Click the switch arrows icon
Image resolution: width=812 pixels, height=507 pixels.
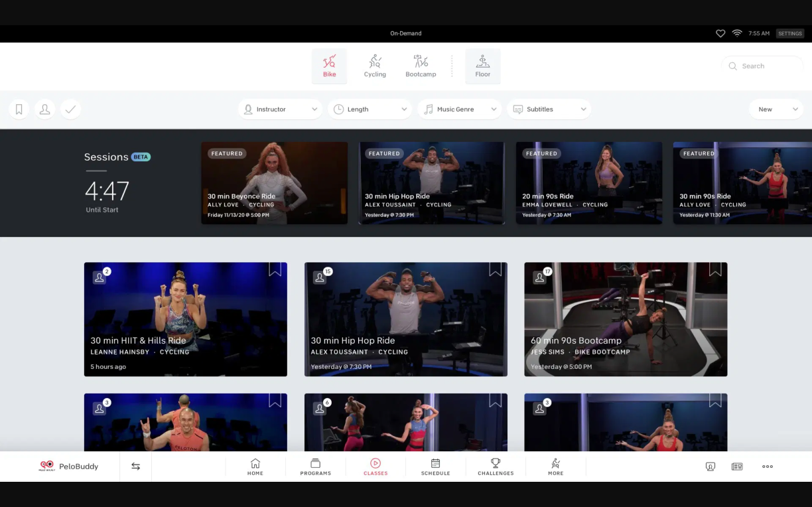136,467
